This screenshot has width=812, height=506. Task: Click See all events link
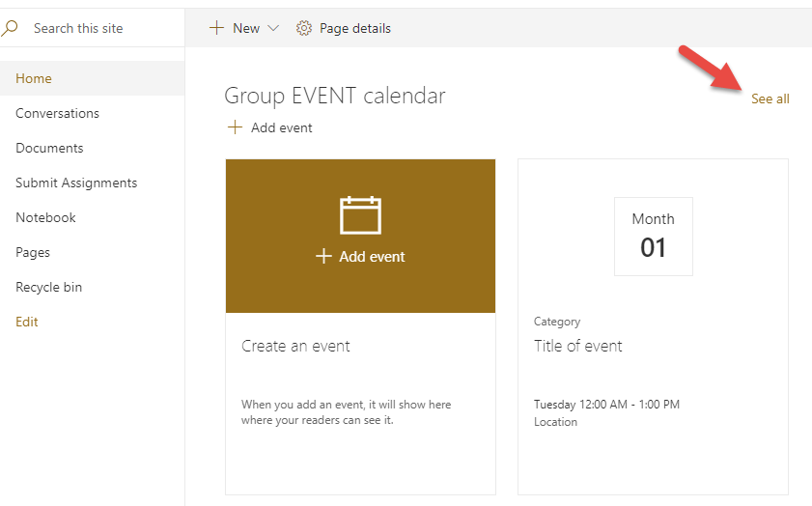tap(770, 98)
